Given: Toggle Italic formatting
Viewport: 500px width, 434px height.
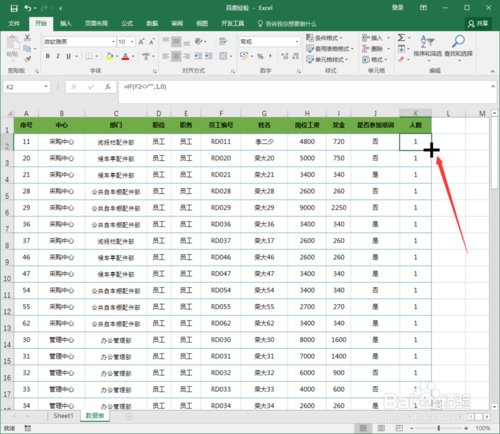Looking at the screenshot, I should tap(58, 56).
